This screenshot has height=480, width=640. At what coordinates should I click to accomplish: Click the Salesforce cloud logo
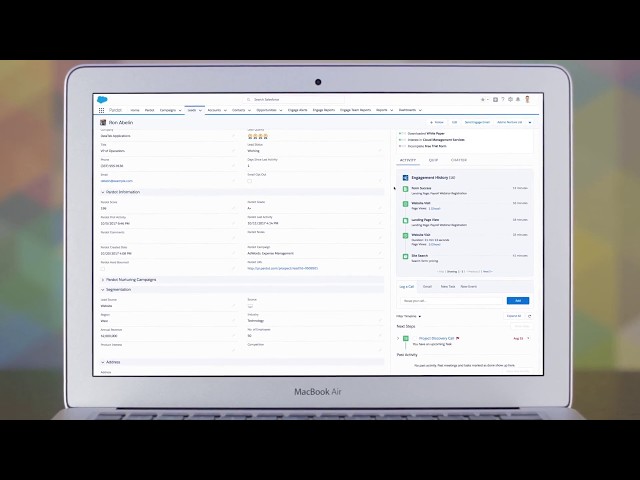coord(102,100)
